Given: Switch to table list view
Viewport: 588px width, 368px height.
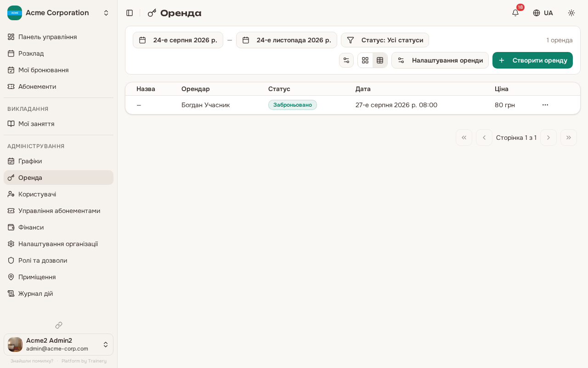Looking at the screenshot, I should click(x=380, y=60).
